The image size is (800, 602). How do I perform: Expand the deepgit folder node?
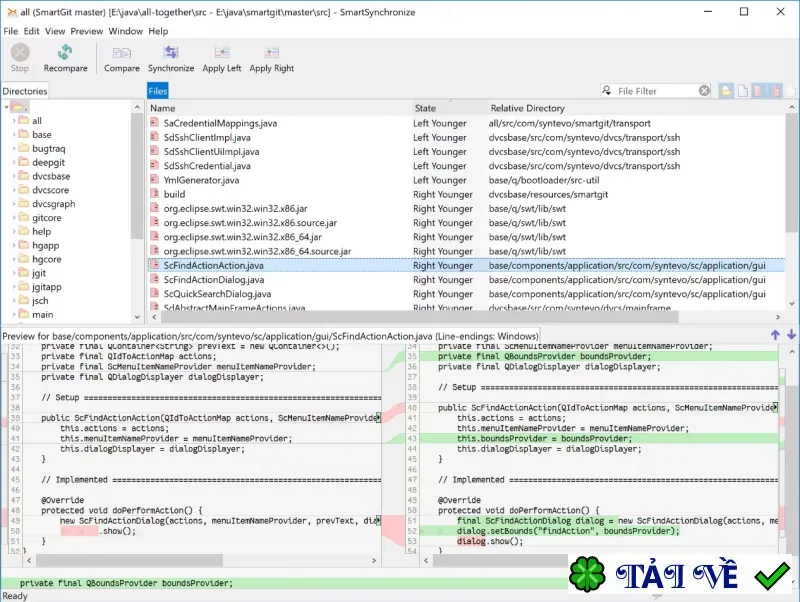[13, 162]
